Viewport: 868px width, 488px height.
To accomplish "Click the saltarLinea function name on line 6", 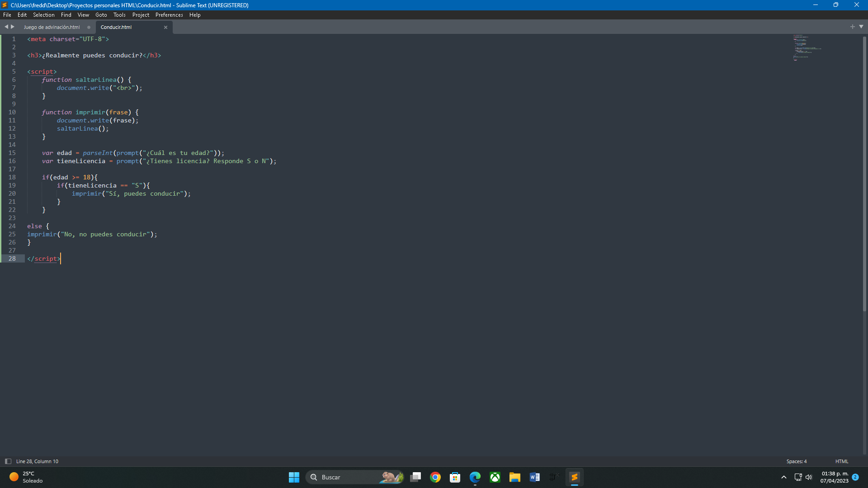I will pos(96,80).
